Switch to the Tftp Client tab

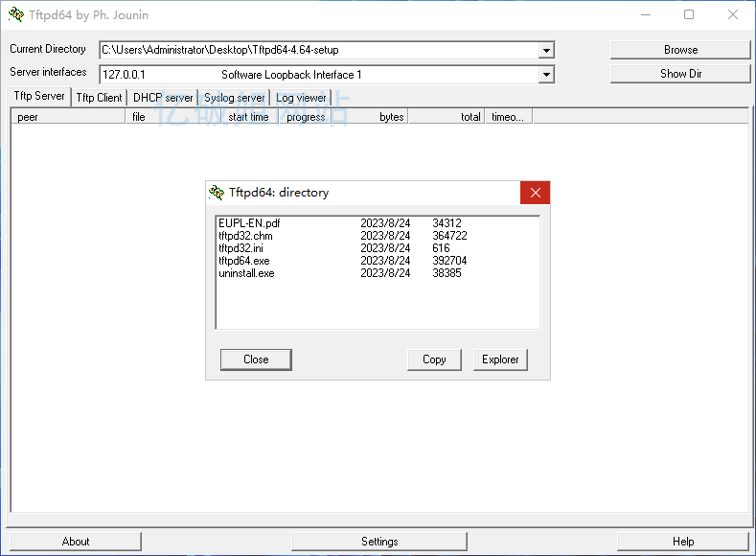[x=99, y=98]
